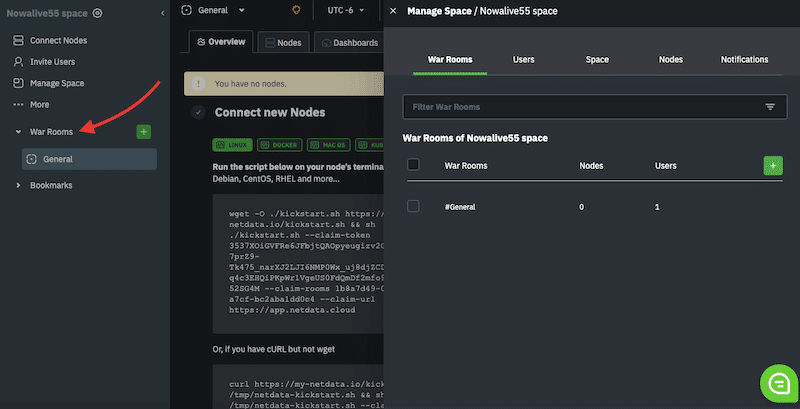Image resolution: width=800 pixels, height=409 pixels.
Task: Open filter options icon in Filter War Rooms
Action: [770, 107]
